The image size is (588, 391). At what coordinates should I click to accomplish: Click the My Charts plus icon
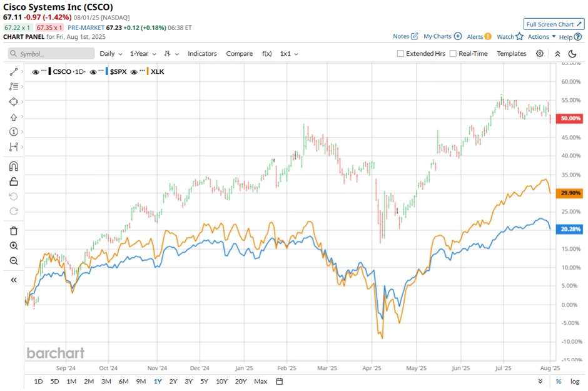pos(458,36)
